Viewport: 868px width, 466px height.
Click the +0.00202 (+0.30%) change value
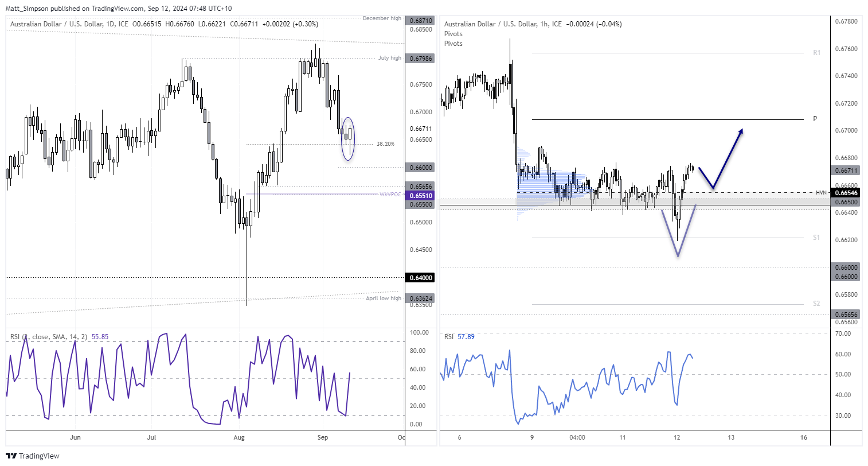tap(290, 24)
